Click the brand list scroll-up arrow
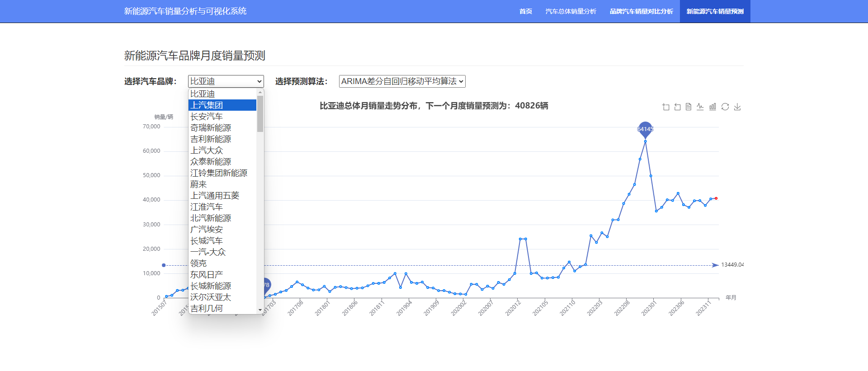Viewport: 868px width, 371px height. [260, 92]
